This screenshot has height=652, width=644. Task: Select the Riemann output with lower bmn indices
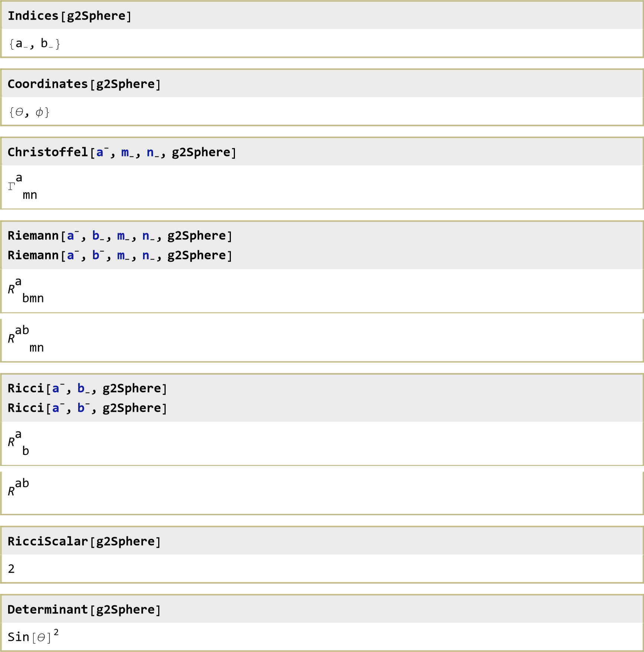pos(26,290)
